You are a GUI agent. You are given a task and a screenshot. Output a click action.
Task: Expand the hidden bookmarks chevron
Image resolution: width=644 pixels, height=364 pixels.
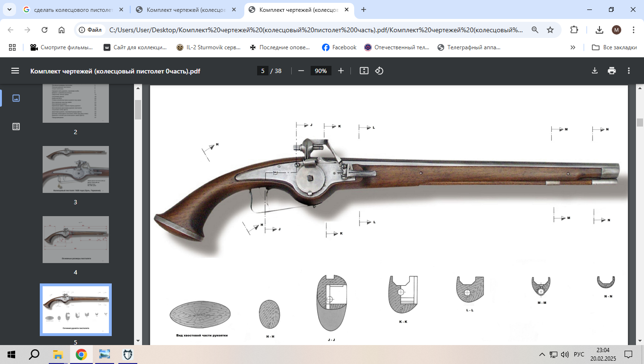point(573,47)
